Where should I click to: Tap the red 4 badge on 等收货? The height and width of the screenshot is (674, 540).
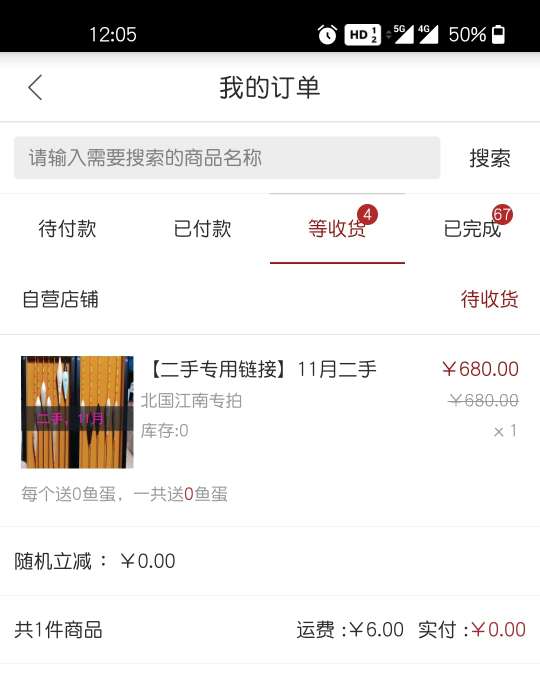[367, 214]
